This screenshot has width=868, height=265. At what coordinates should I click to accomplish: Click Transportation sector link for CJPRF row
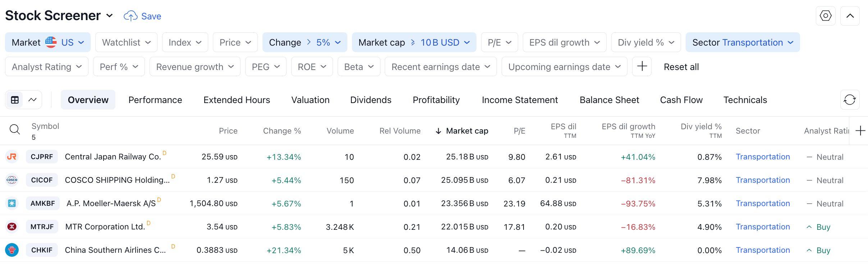(763, 157)
